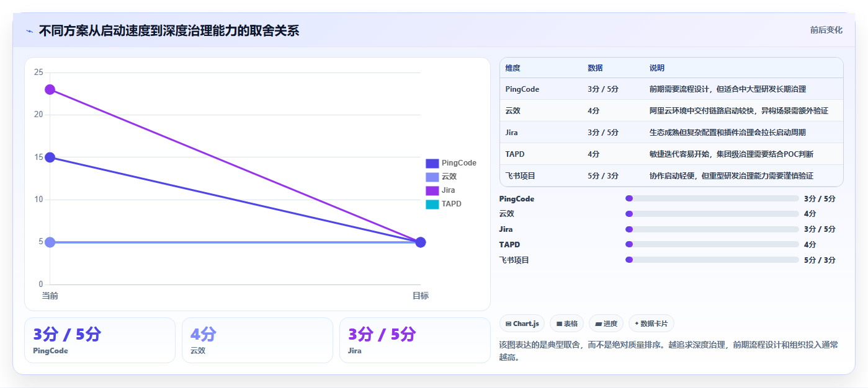This screenshot has width=868, height=388.
Task: Click the 协作启动轻便 description cell
Action: [x=732, y=176]
